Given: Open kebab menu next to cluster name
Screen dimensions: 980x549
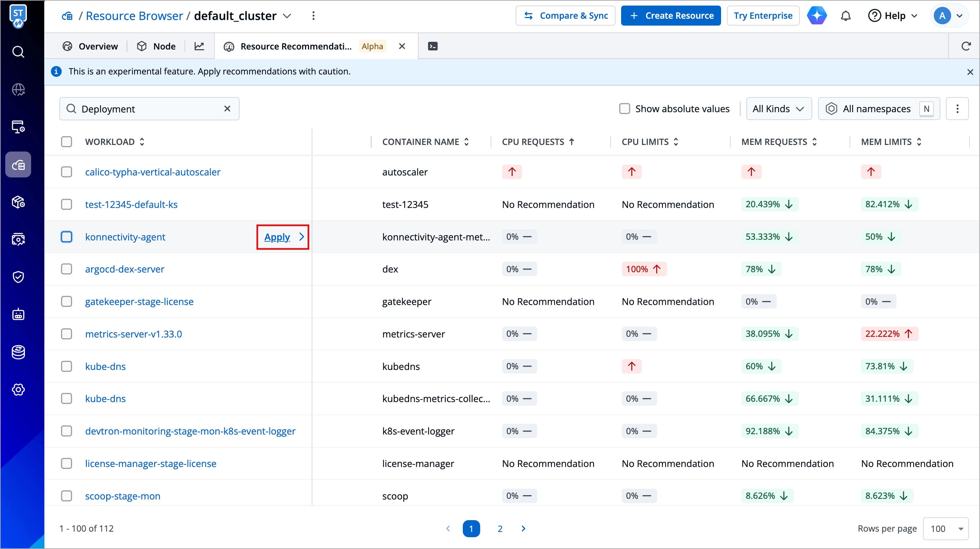Looking at the screenshot, I should click(313, 16).
